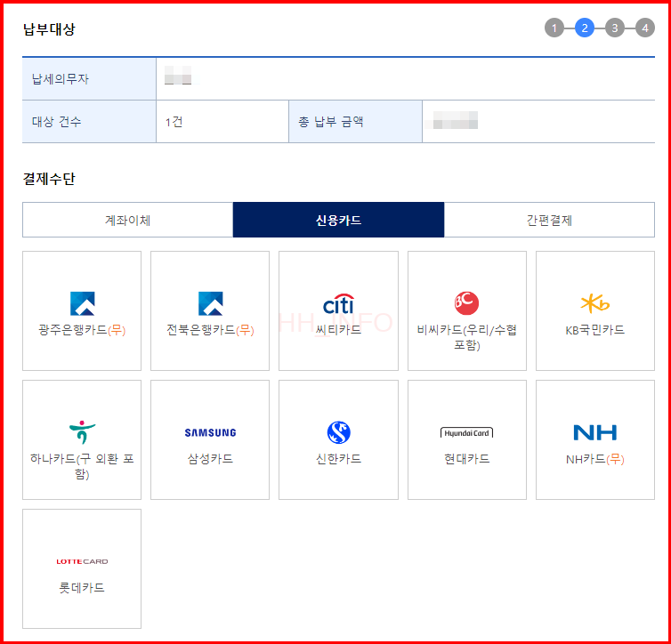Click the 비씨카드(우리/수협 포함) label

pyautogui.click(x=466, y=337)
